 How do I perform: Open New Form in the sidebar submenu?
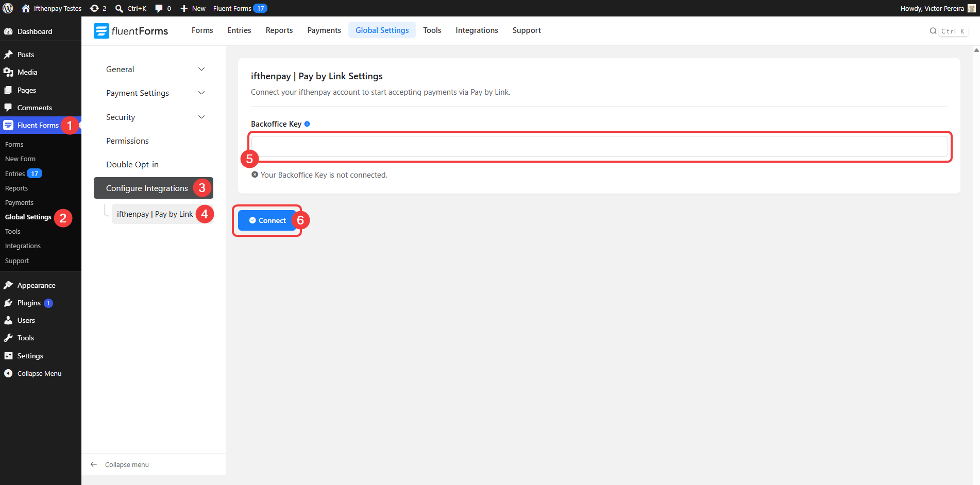(x=20, y=159)
